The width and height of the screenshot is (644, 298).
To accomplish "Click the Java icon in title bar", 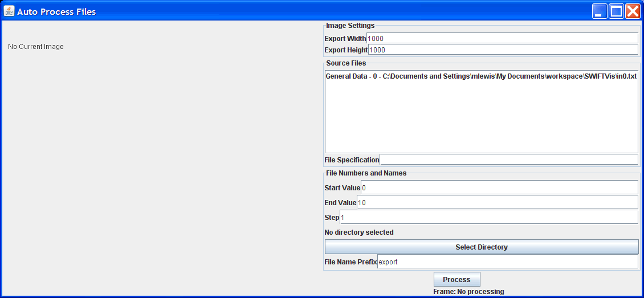I will coord(9,11).
